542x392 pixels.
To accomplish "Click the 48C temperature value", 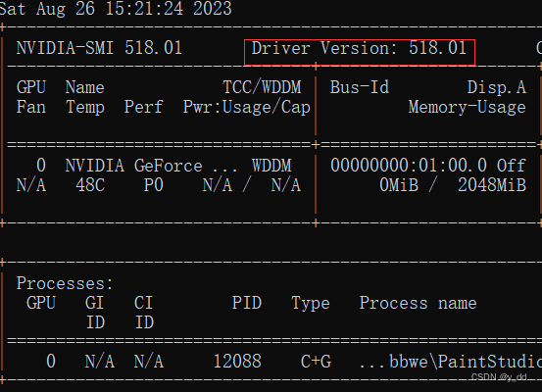I will (90, 185).
